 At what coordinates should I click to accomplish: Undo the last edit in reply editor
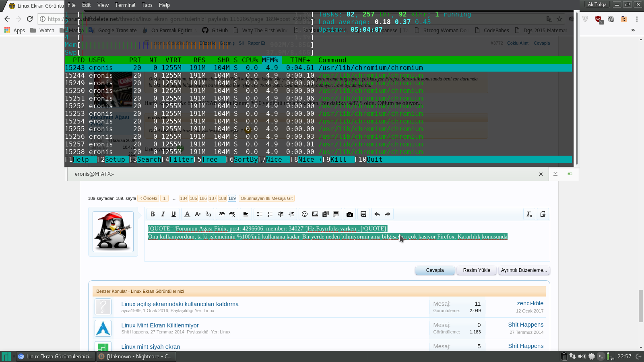(x=377, y=214)
